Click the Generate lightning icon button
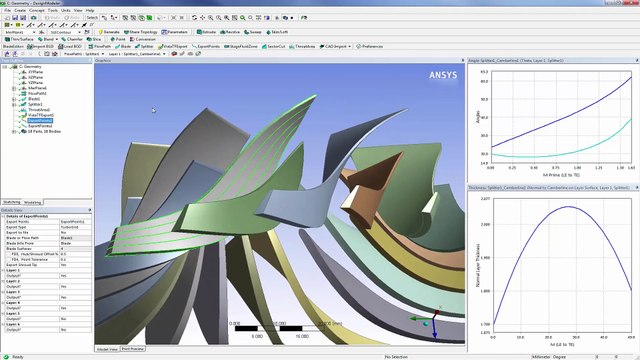 (x=109, y=32)
